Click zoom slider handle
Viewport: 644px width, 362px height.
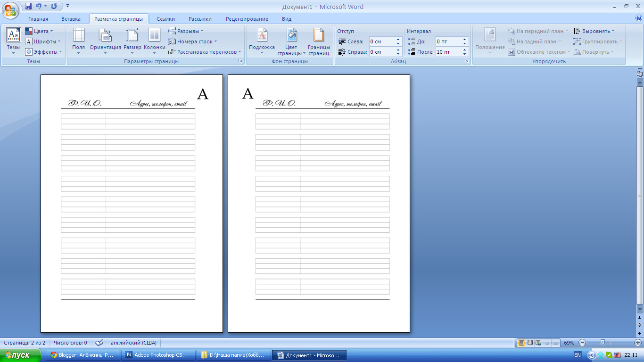click(x=603, y=343)
